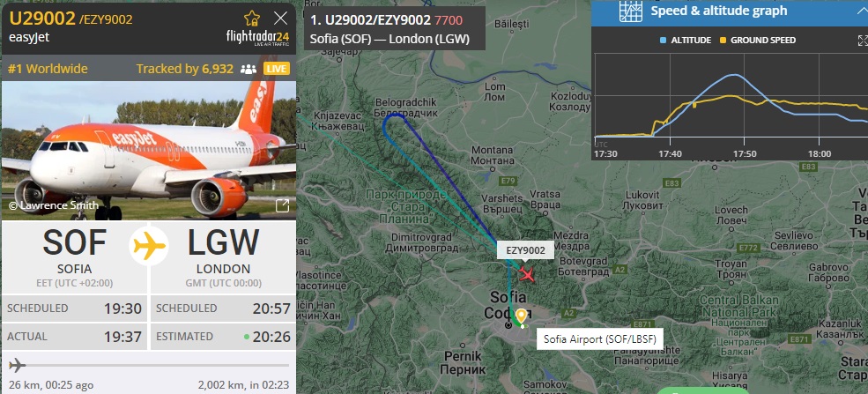Select the U29002/EZY9002 flight list entry

click(395, 28)
